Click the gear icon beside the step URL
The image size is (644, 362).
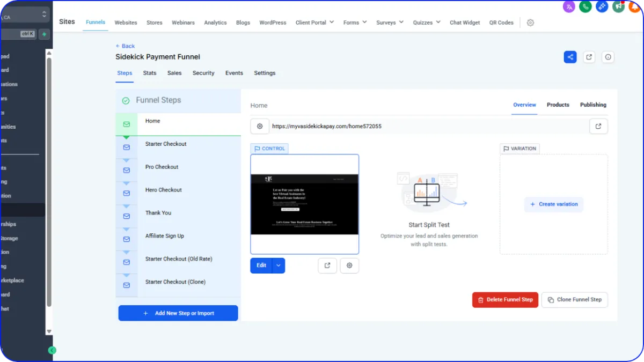pyautogui.click(x=260, y=126)
